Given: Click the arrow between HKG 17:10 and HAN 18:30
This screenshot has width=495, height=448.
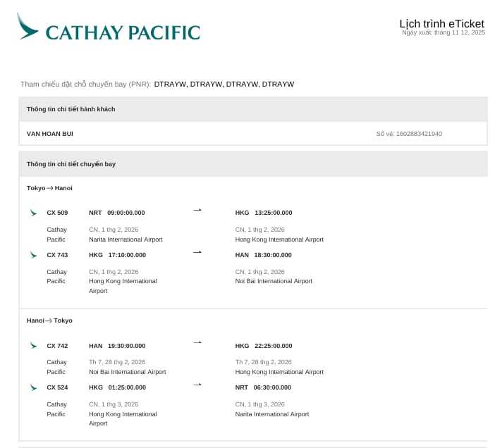Looking at the screenshot, I should coord(197,252).
